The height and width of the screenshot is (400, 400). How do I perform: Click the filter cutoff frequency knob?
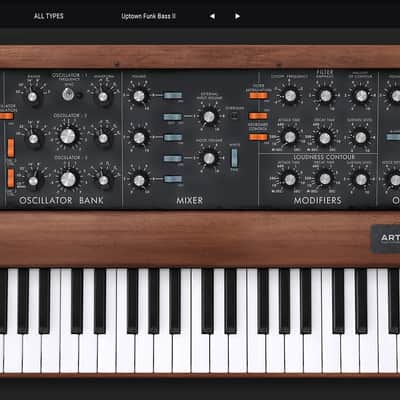pyautogui.click(x=290, y=96)
